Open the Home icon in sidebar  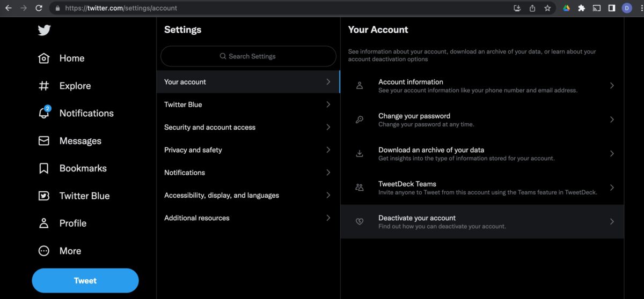[44, 58]
